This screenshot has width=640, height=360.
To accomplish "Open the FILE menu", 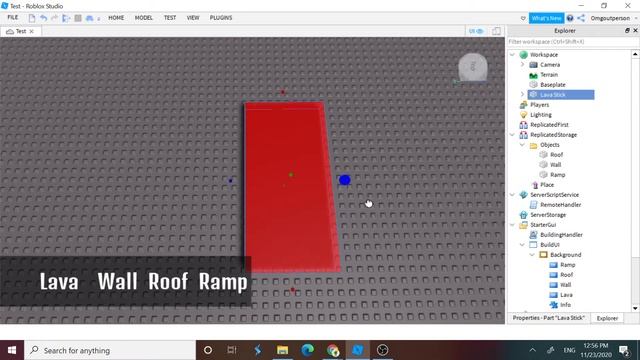I will 13,18.
